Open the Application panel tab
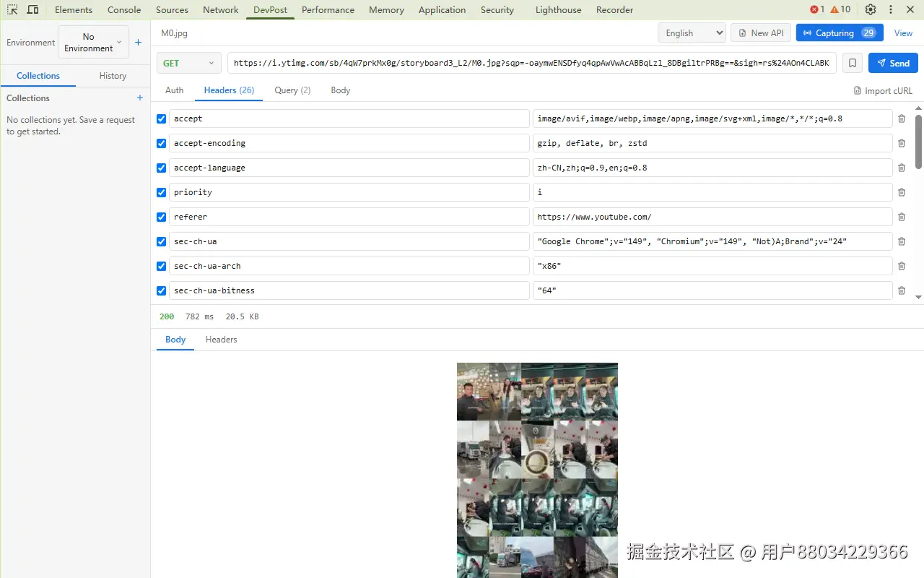The width and height of the screenshot is (924, 578). tap(442, 9)
